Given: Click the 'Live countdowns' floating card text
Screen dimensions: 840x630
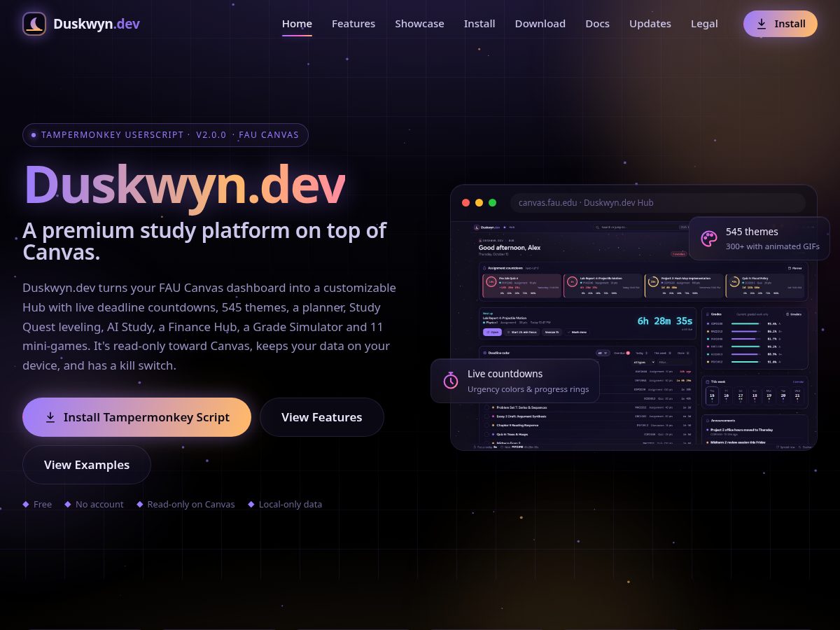Looking at the screenshot, I should click(505, 374).
